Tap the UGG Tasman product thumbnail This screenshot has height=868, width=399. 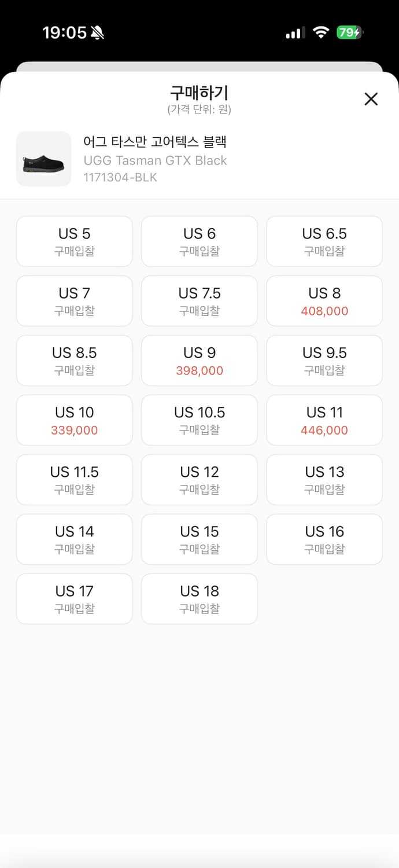(43, 159)
